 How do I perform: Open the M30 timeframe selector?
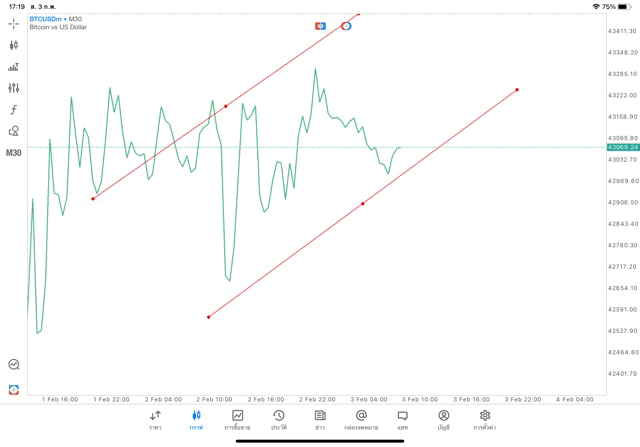[14, 153]
